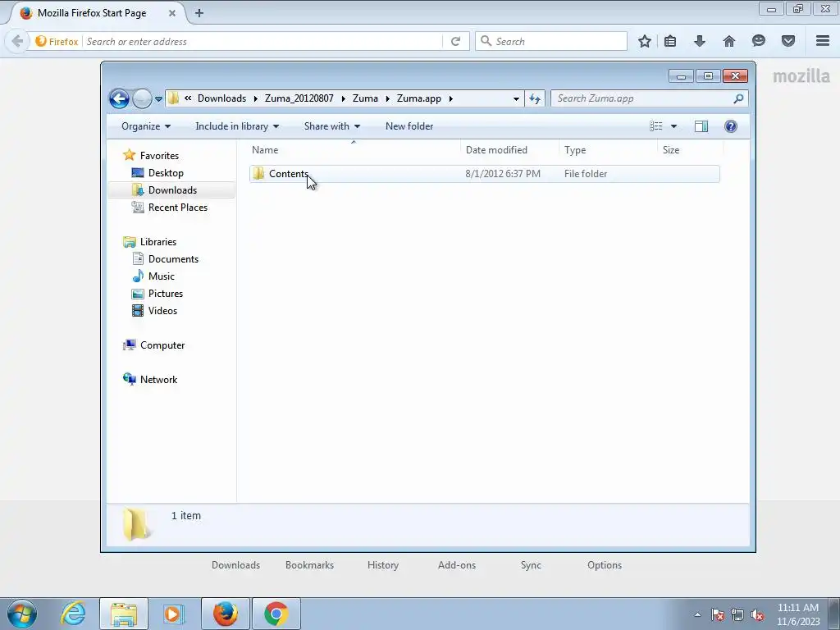Open Add-ons from the Firefox start page
The width and height of the screenshot is (840, 630).
point(457,565)
